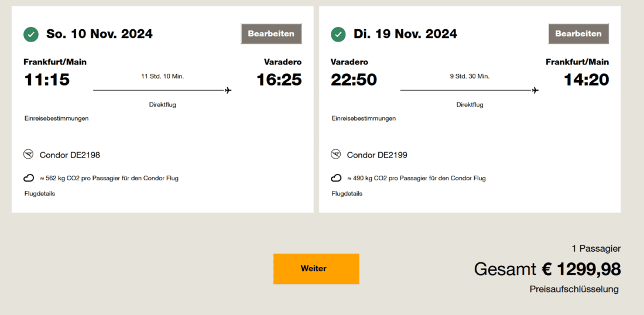Click the Condor logo next to DE2198
This screenshot has width=644, height=315.
coord(29,155)
